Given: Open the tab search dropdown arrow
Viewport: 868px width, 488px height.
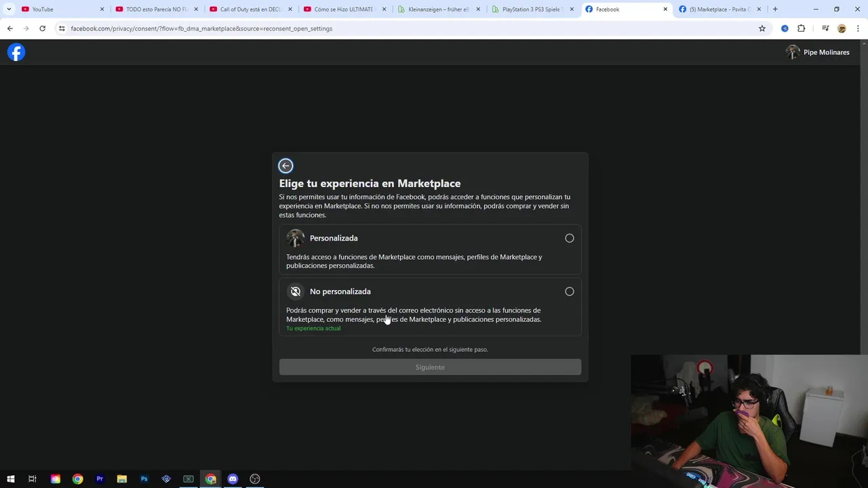Looking at the screenshot, I should pyautogui.click(x=9, y=9).
